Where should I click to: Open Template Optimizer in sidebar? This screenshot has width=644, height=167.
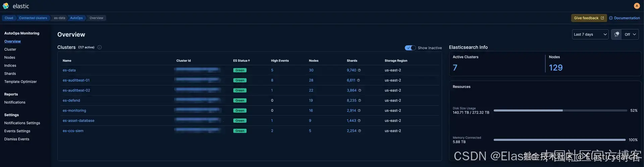[20, 81]
